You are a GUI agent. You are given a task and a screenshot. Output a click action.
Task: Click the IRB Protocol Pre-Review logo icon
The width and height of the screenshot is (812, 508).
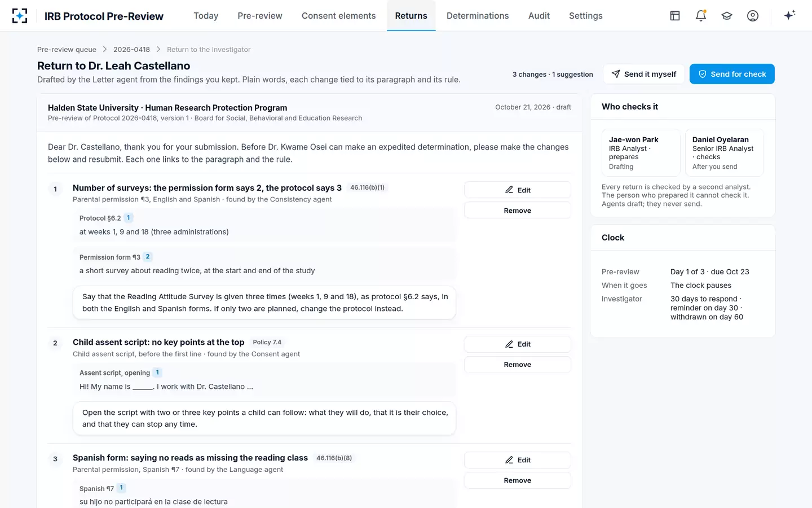(x=20, y=16)
